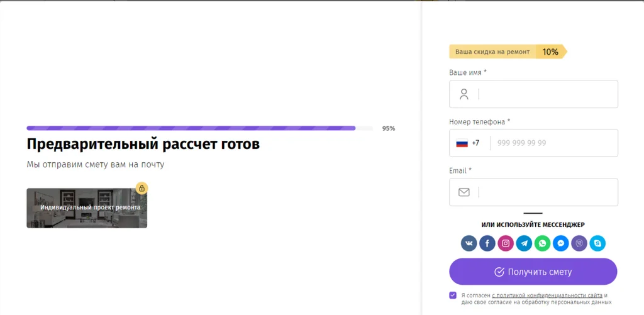Click the Ваша скидка на ремонт badge
644x315 pixels.
[x=508, y=52]
